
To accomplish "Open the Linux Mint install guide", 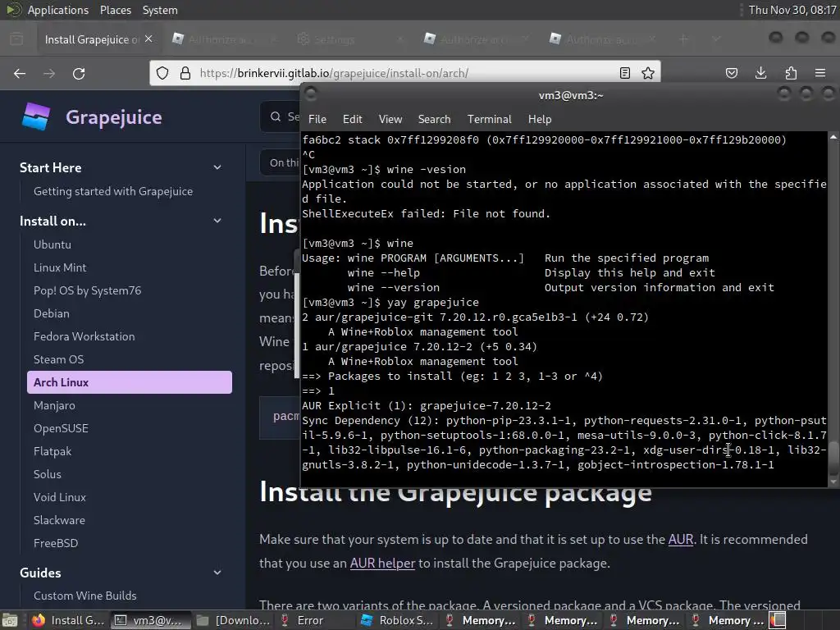I will pos(60,267).
